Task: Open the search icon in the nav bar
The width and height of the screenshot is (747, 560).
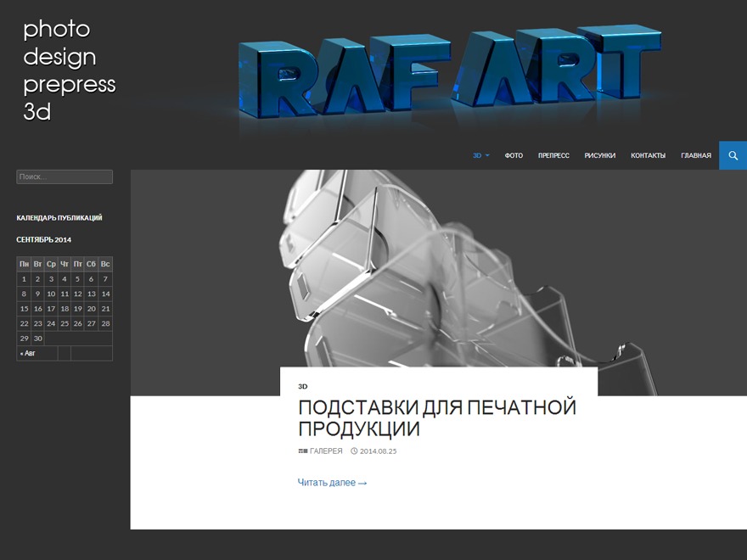Action: (x=733, y=155)
